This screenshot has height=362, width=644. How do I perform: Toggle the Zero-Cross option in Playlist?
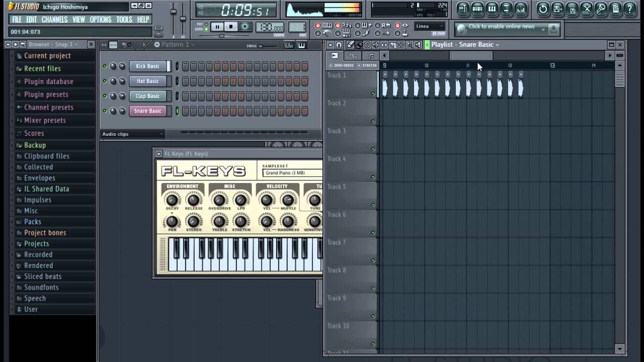[342, 65]
